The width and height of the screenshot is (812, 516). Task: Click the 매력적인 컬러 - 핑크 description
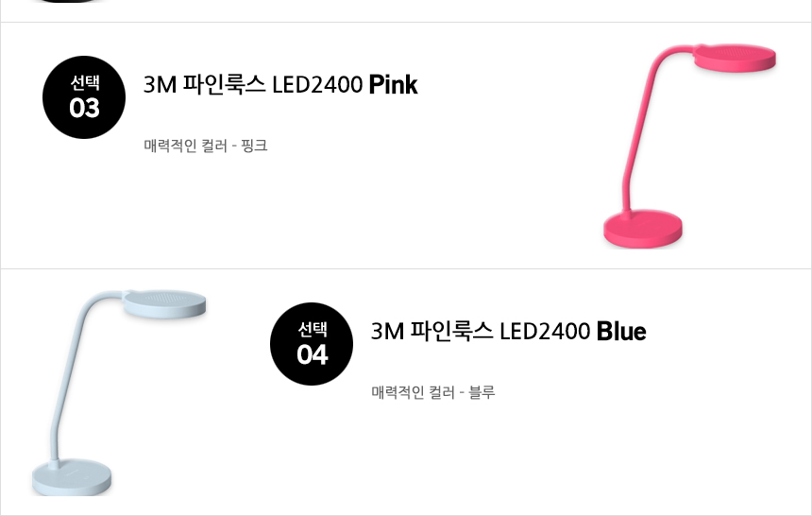206,146
